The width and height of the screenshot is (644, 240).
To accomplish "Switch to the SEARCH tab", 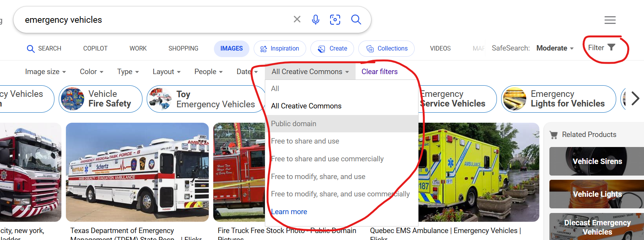I will coord(44,49).
